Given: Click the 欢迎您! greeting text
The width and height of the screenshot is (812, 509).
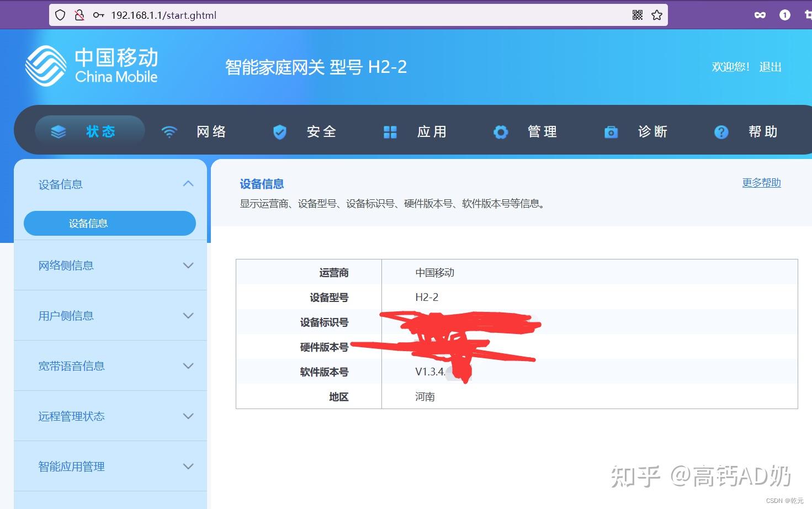Looking at the screenshot, I should pos(731,67).
